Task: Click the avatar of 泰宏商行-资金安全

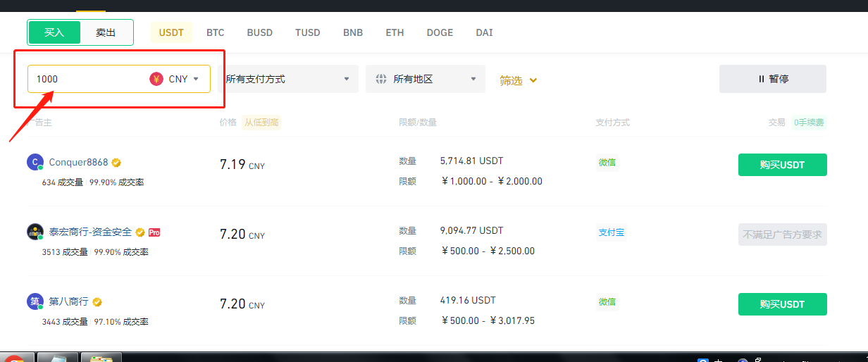Action: point(35,232)
